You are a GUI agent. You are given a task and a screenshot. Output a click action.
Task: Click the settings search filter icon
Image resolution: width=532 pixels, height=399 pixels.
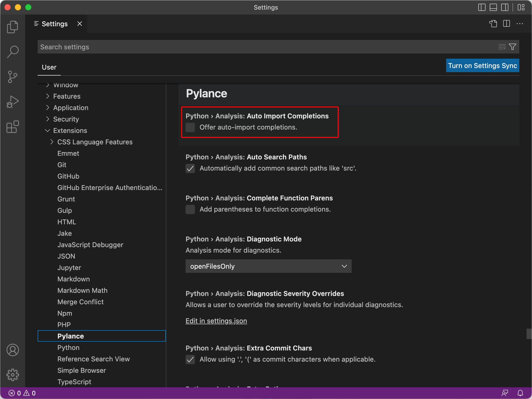[513, 47]
